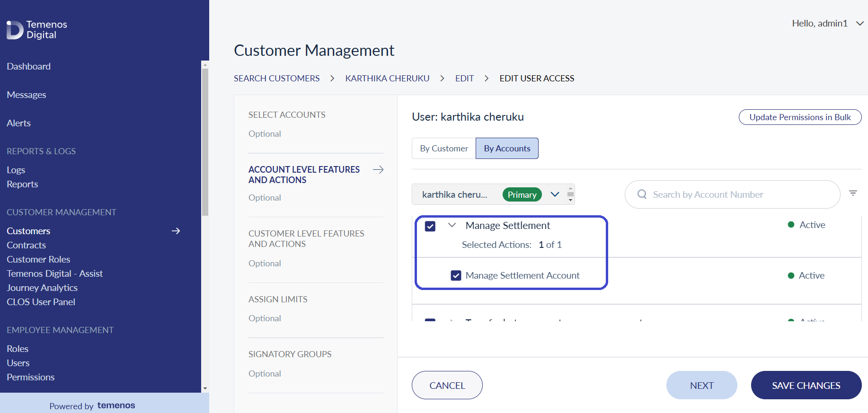Open Temenos Digital - Assist link
The image size is (868, 413).
coord(54,273)
